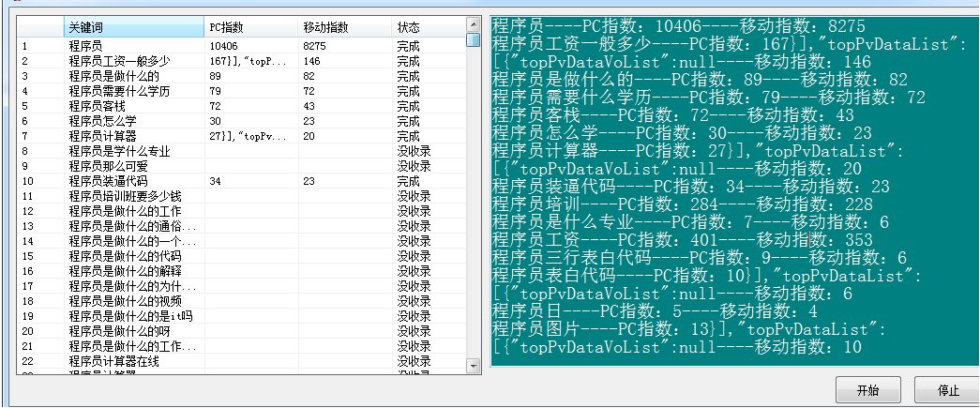Image resolution: width=980 pixels, height=408 pixels.
Task: Select the 程序员培训班要多少钱 row
Action: pyautogui.click(x=125, y=196)
